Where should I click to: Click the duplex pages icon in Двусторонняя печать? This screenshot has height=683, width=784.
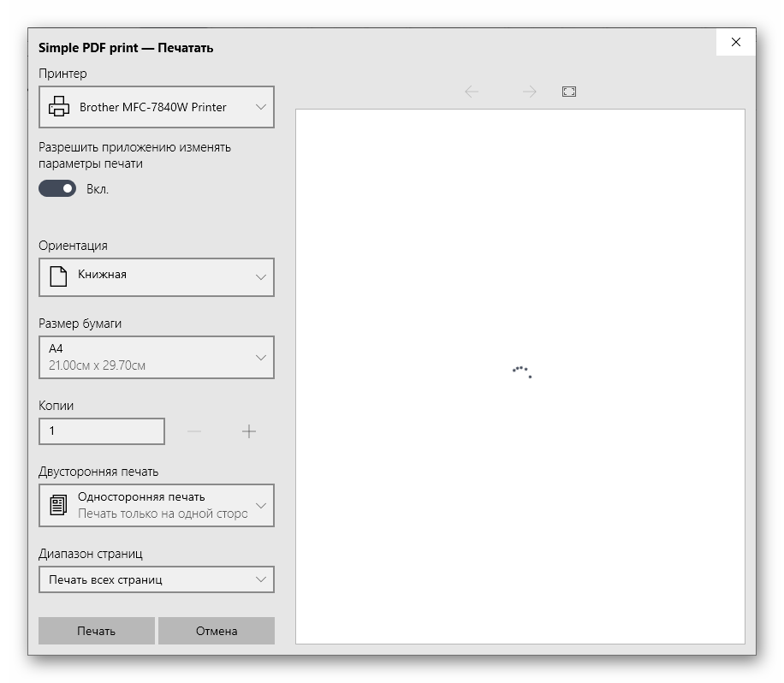58,505
